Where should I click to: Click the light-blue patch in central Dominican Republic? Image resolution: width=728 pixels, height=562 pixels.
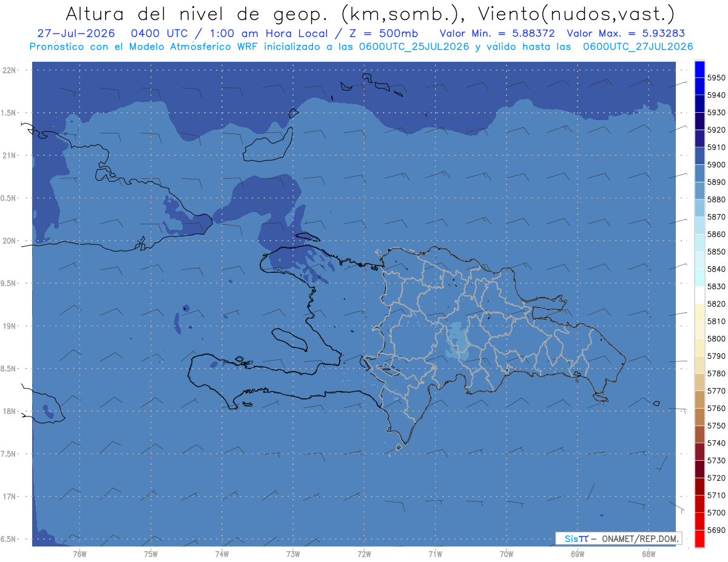click(458, 343)
